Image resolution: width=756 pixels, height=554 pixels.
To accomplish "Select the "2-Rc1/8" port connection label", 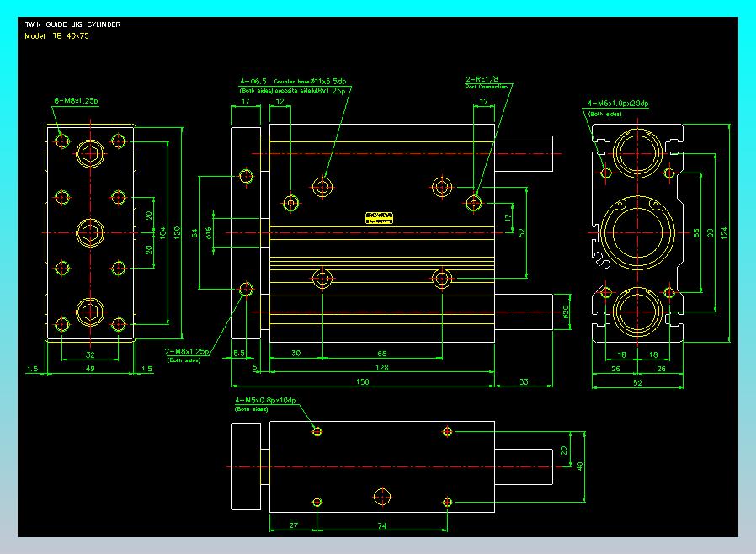I will pos(484,80).
